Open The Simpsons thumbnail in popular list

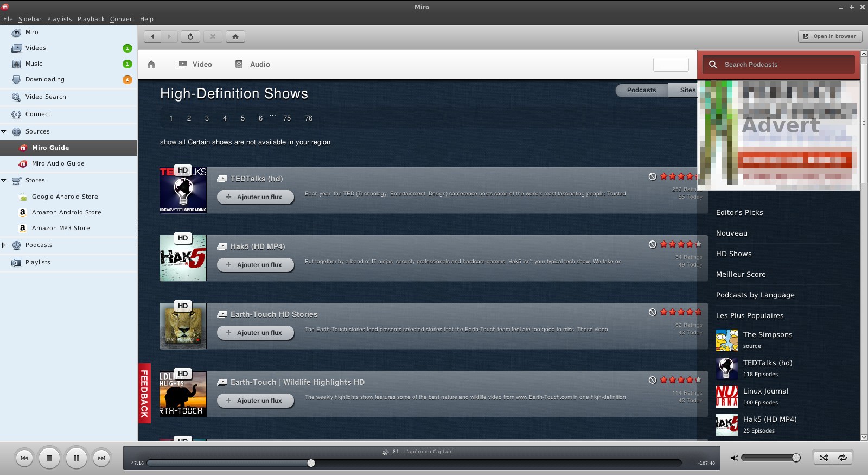pyautogui.click(x=727, y=340)
